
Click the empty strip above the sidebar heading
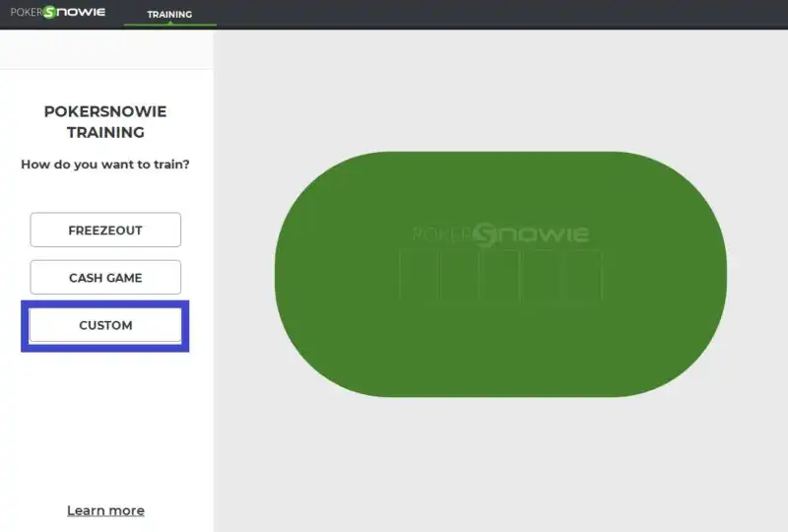pos(105,49)
